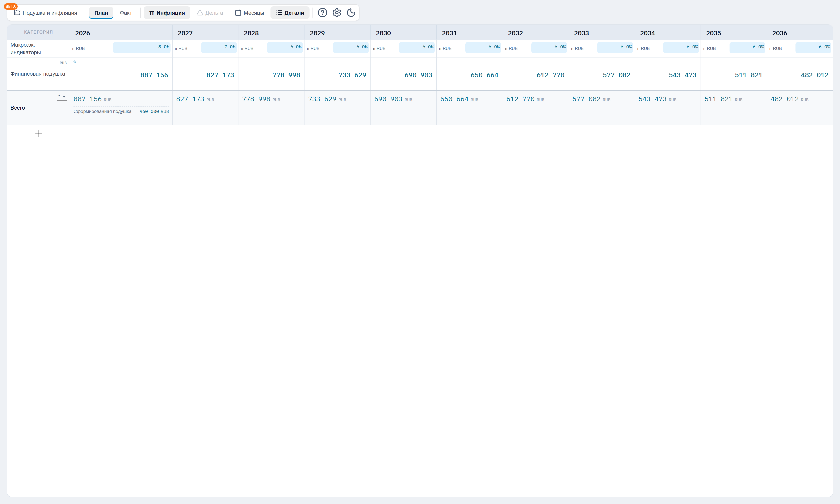Click the small circle marker in Финансовая подушка 2026
The image size is (840, 504).
(75, 62)
